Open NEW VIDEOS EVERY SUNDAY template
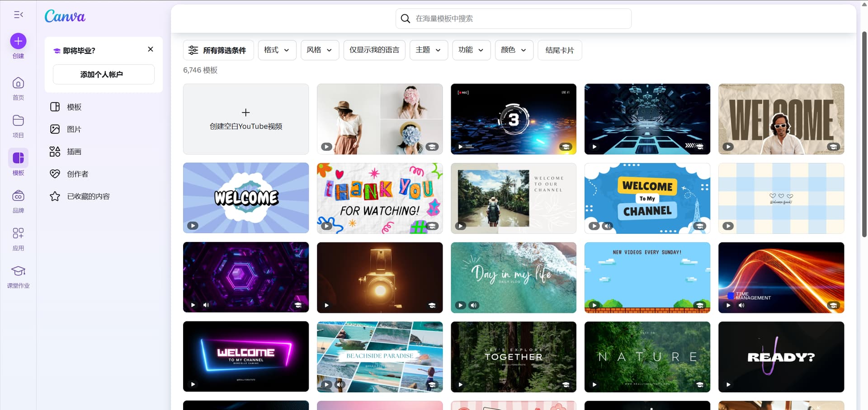 647,277
